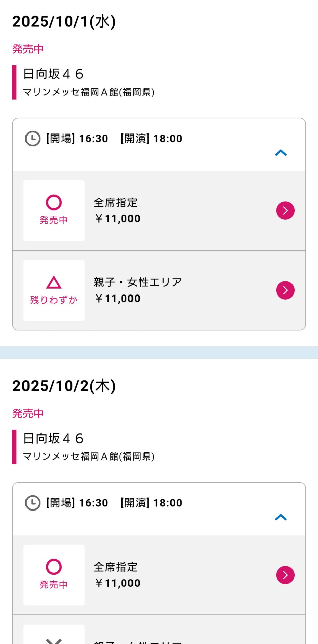
Task: Click the arrow for 10/1 全席指定 ticket
Action: [x=285, y=211]
